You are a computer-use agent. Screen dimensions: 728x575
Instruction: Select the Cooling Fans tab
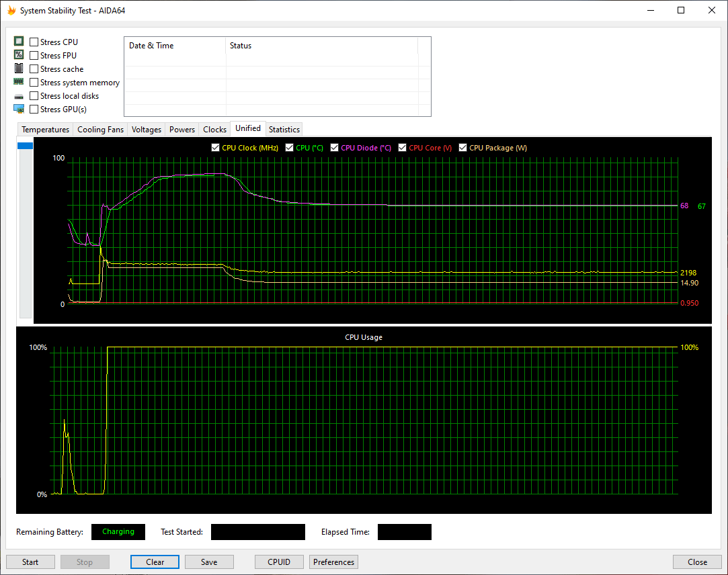click(x=100, y=130)
